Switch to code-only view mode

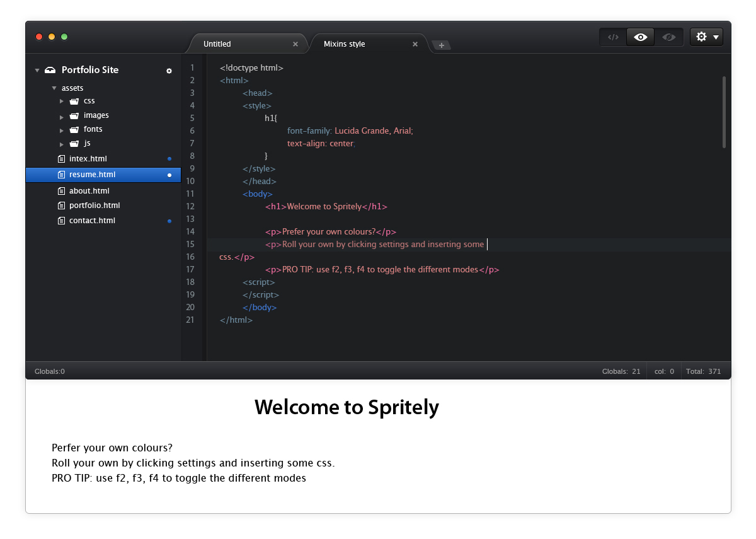(613, 37)
